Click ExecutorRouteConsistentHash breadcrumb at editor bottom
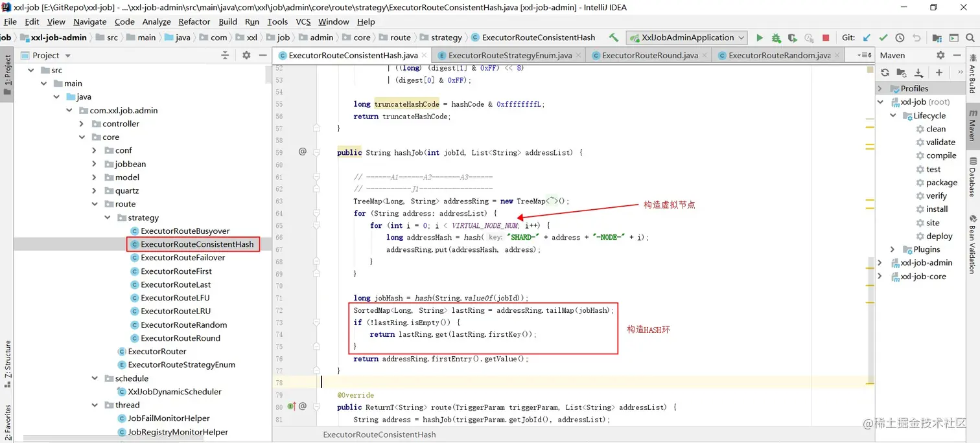Image resolution: width=980 pixels, height=443 pixels. point(379,435)
